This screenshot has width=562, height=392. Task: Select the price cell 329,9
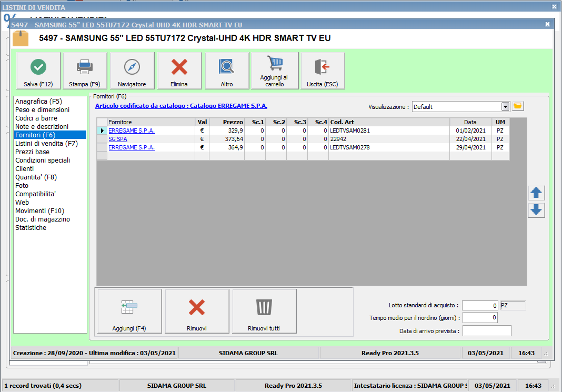click(x=227, y=131)
